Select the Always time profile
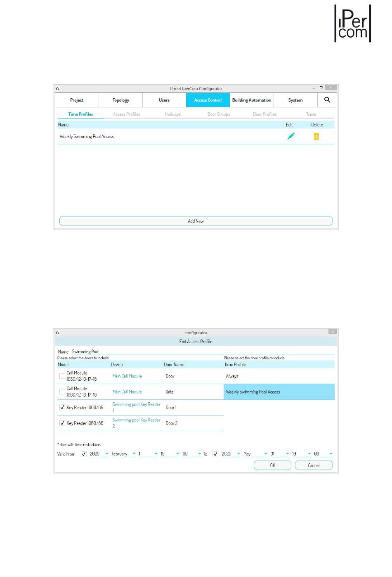The height and width of the screenshot is (577, 392). 279,376
